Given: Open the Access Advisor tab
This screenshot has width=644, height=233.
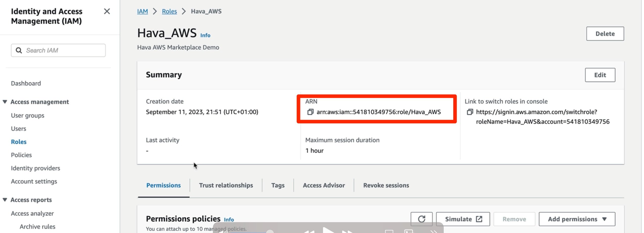Looking at the screenshot, I should coord(324,185).
